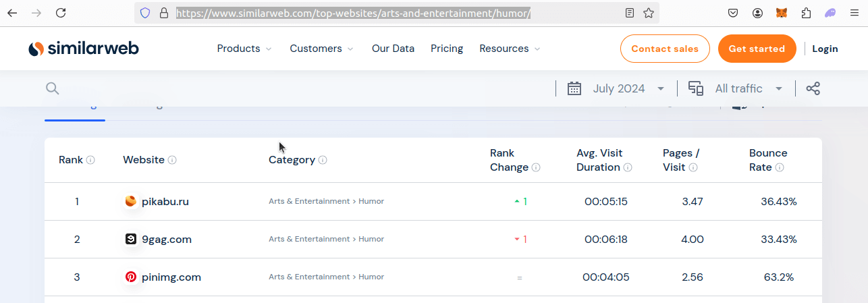Reload the page with the refresh icon
The height and width of the screenshot is (303, 868).
pyautogui.click(x=61, y=13)
